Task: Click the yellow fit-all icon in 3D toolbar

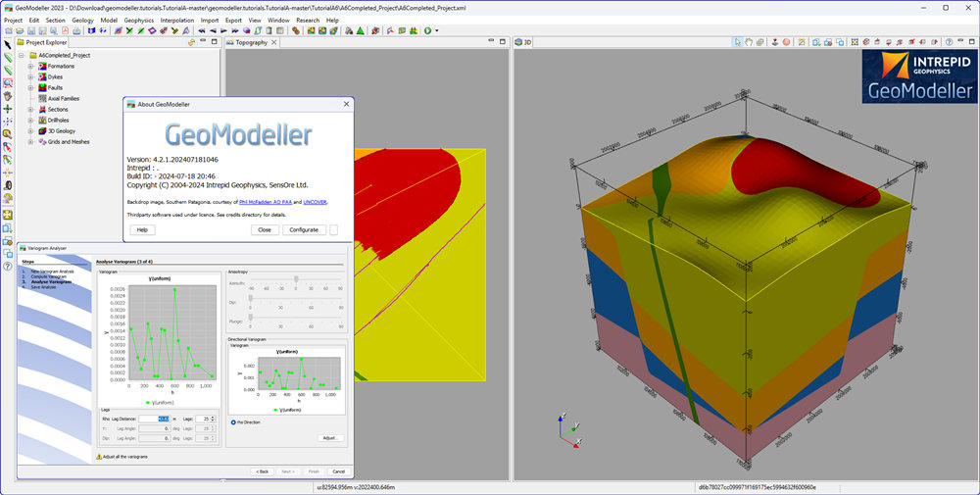Action: [855, 42]
